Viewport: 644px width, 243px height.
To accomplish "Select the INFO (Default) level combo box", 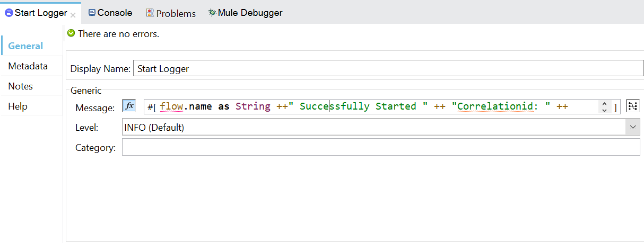I will (x=371, y=127).
